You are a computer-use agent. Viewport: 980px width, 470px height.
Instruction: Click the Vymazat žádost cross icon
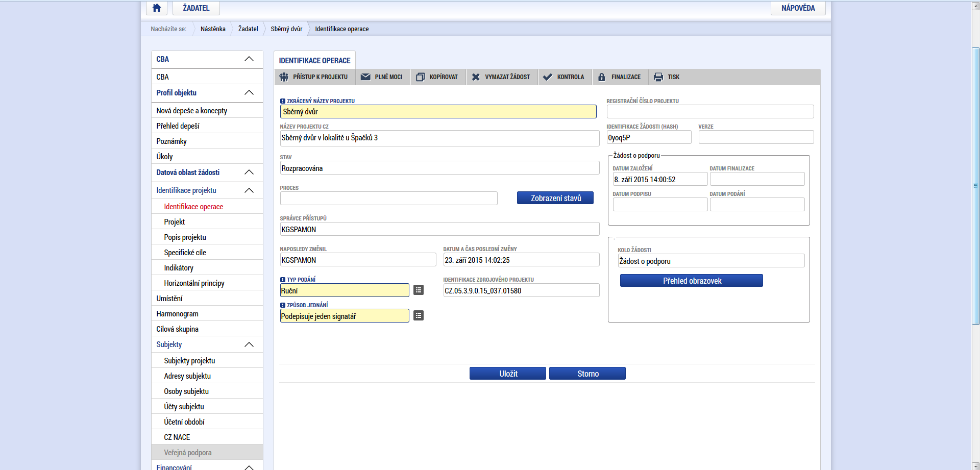[476, 77]
